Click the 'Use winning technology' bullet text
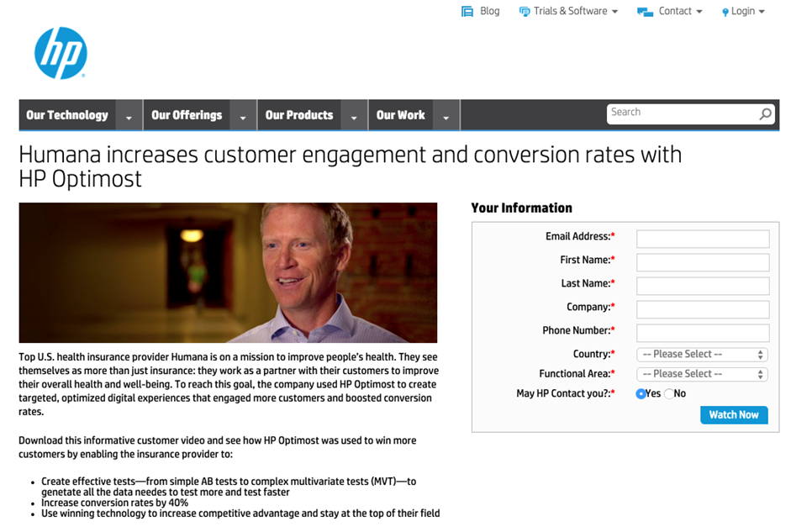 click(240, 514)
